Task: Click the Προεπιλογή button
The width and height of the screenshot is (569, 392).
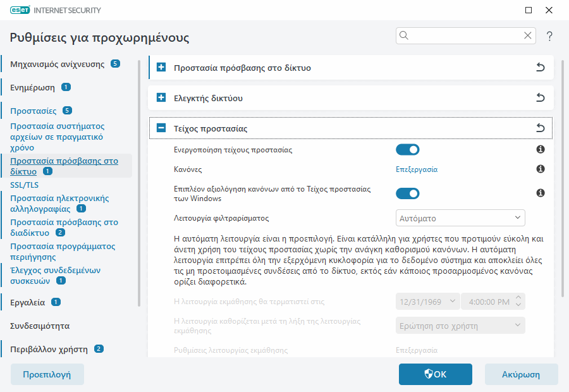Action: [47, 374]
